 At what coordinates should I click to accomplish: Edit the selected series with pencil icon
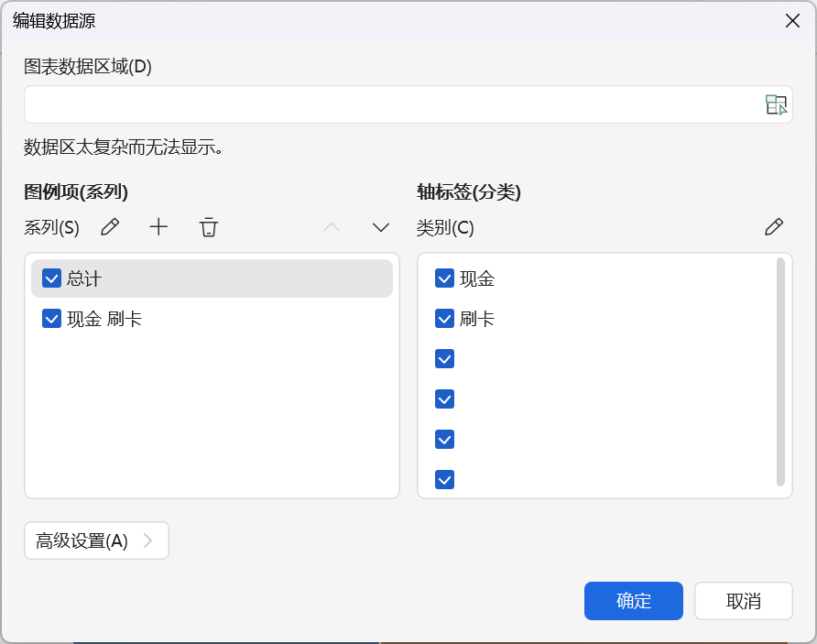110,227
